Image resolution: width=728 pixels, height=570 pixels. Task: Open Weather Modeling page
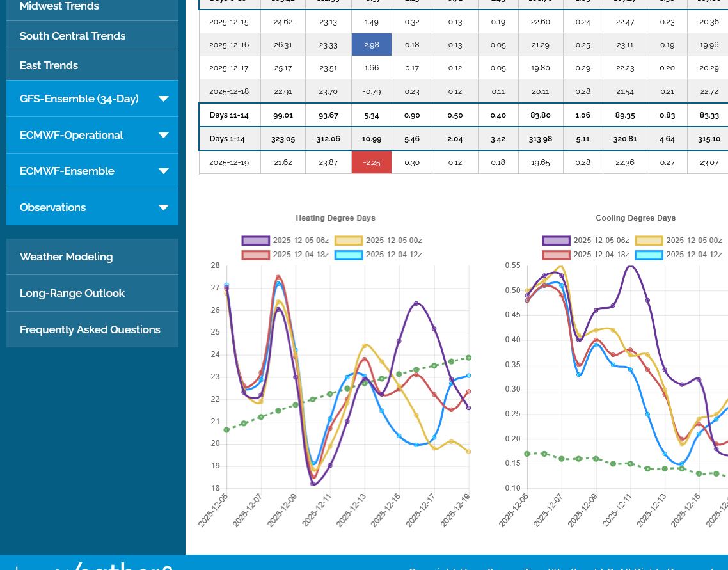[x=66, y=257]
